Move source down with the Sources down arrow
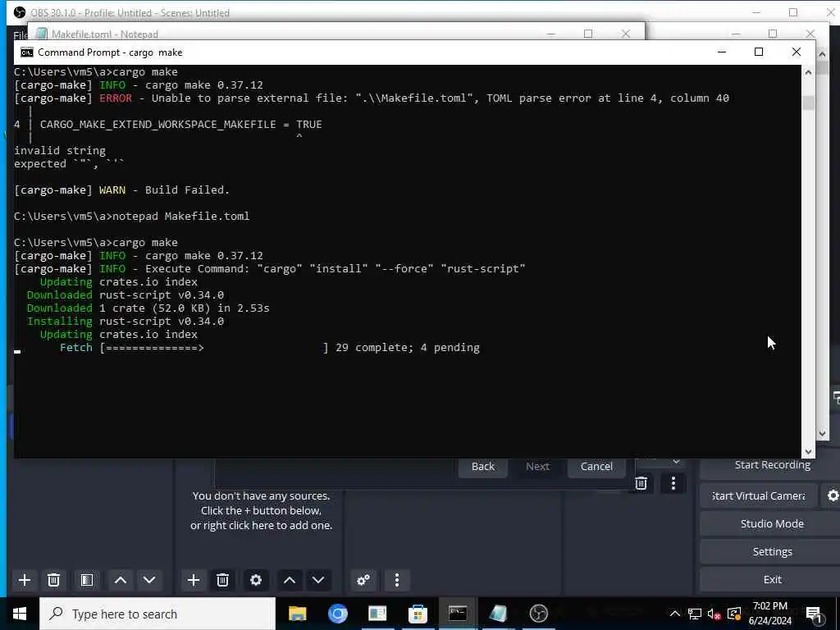Viewport: 840px width, 630px height. tap(318, 580)
